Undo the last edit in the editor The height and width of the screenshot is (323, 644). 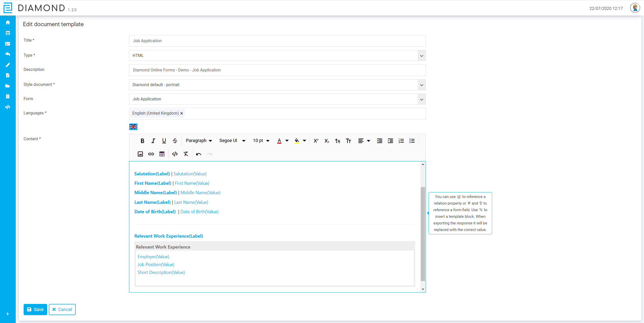pyautogui.click(x=198, y=154)
